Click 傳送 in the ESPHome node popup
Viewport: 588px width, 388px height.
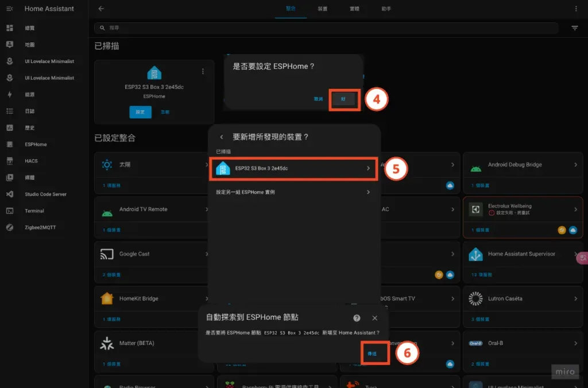374,353
